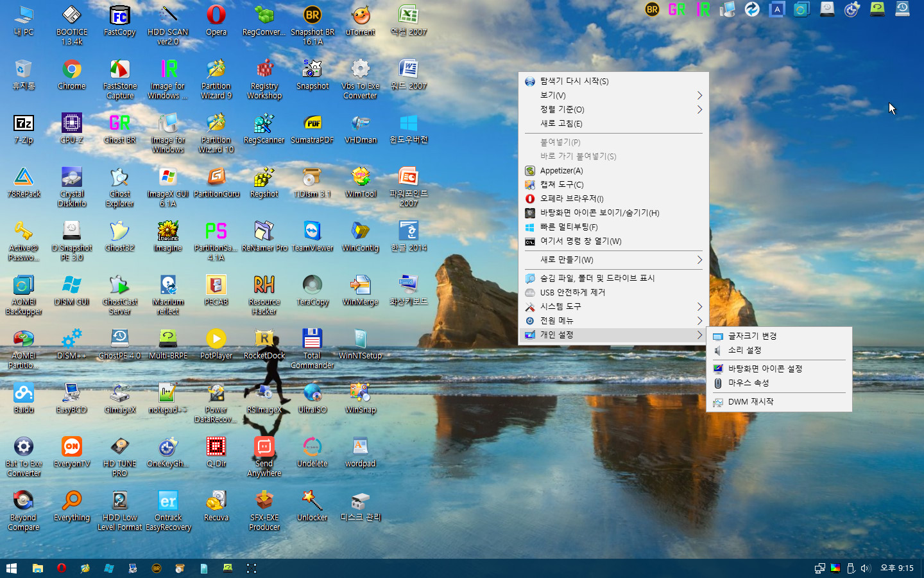924x578 pixels.
Task: Select the HDD SCAN ver2.0 icon
Action: click(x=168, y=24)
